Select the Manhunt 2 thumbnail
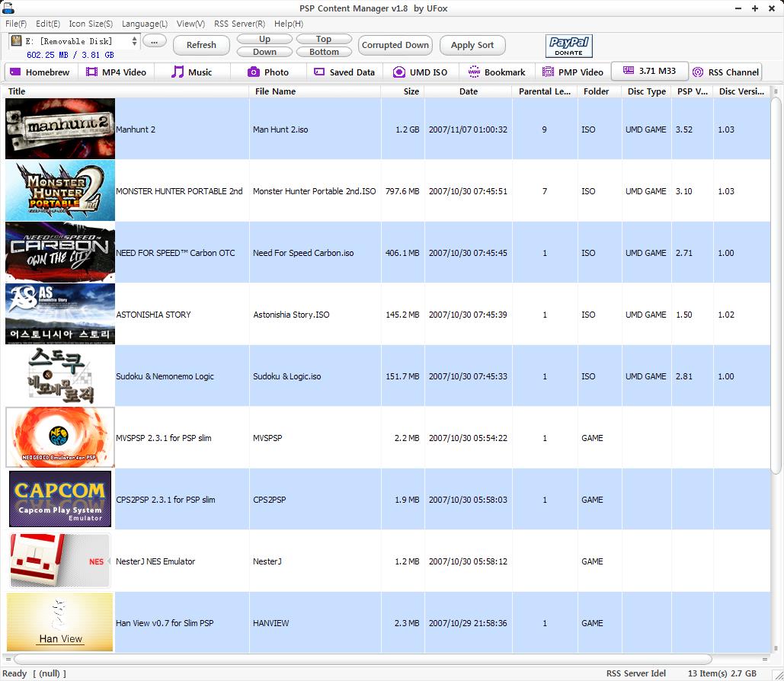Viewport: 784px width, 681px height. pos(60,129)
